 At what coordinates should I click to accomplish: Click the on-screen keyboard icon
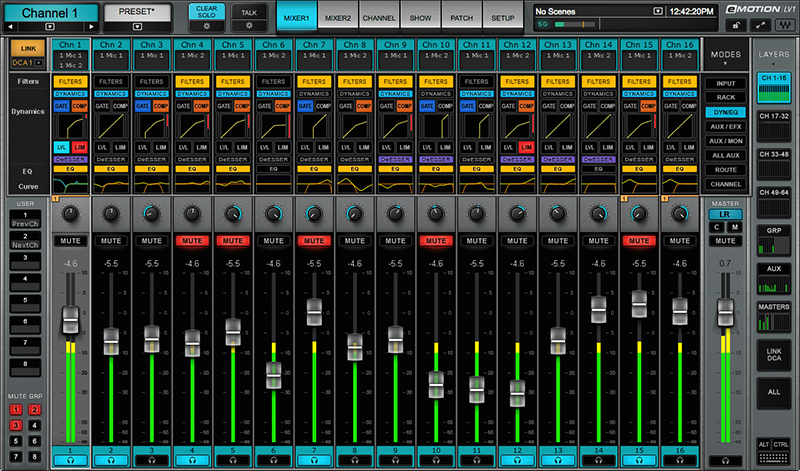tap(774, 456)
